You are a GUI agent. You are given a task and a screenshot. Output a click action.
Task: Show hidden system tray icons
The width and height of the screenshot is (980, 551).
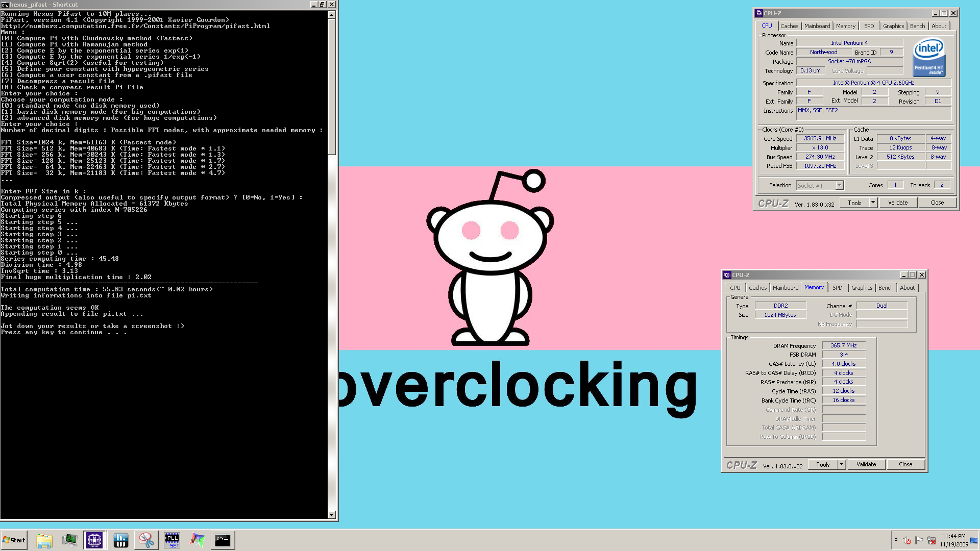coord(896,540)
